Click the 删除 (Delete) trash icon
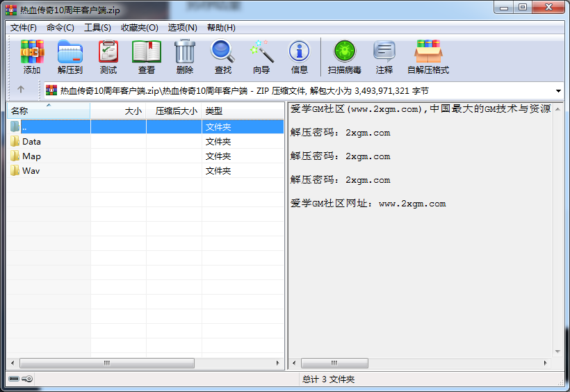This screenshot has height=392, width=570. (x=185, y=51)
